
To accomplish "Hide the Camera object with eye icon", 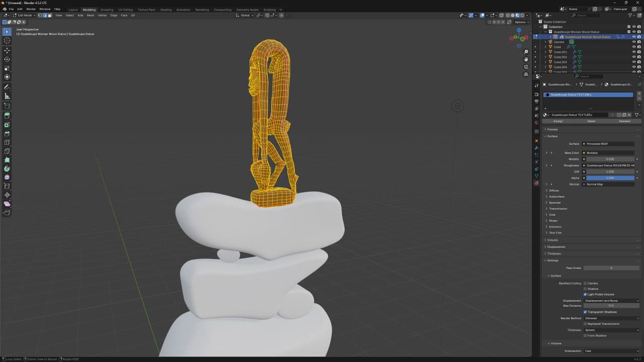I will coord(633,42).
